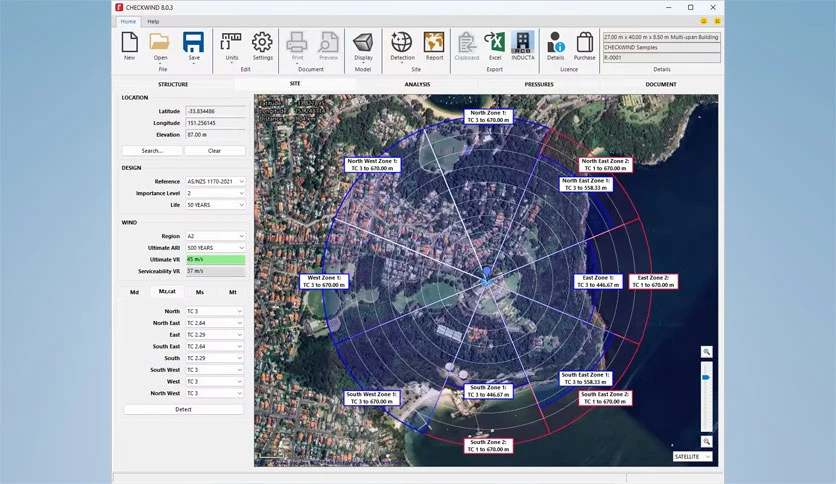Screen dimensions: 836x484
Task: Export to INDUCTA
Action: pyautogui.click(x=522, y=46)
